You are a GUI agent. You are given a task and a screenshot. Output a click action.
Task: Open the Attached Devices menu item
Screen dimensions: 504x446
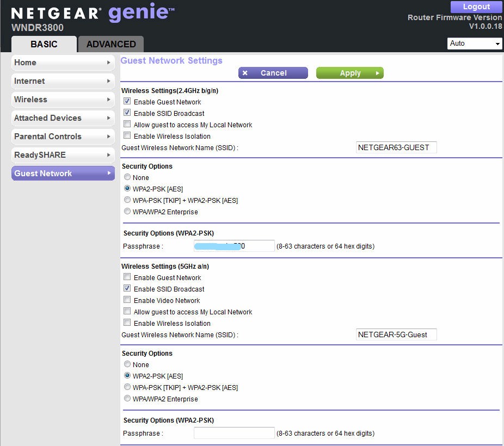63,118
